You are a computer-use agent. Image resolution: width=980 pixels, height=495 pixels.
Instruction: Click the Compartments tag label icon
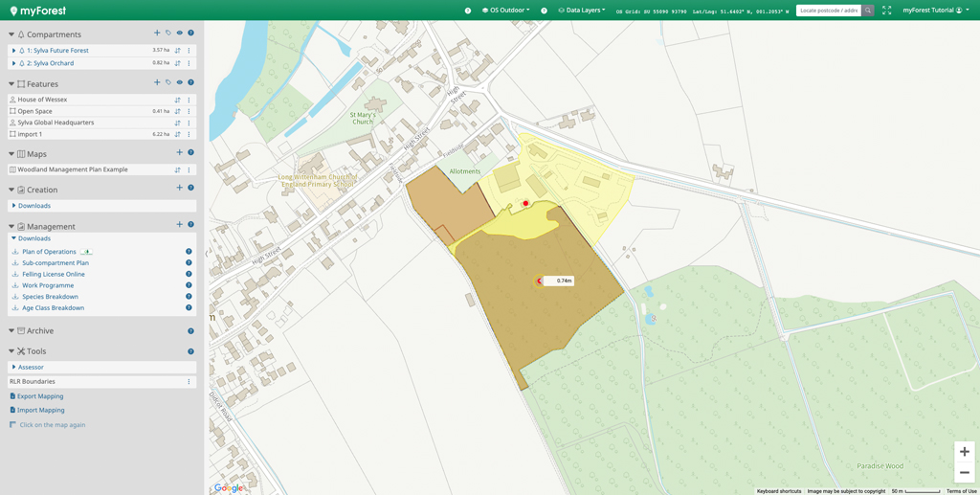click(x=168, y=34)
